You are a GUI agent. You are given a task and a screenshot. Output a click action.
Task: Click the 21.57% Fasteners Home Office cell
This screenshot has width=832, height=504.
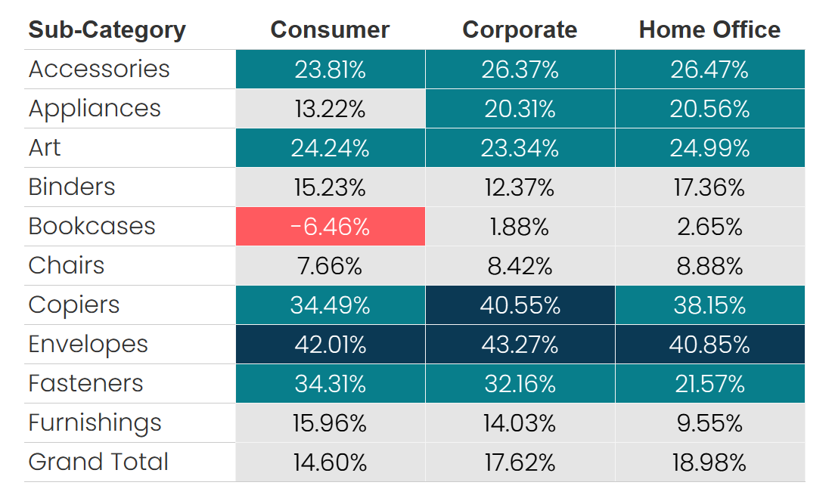pyautogui.click(x=709, y=384)
